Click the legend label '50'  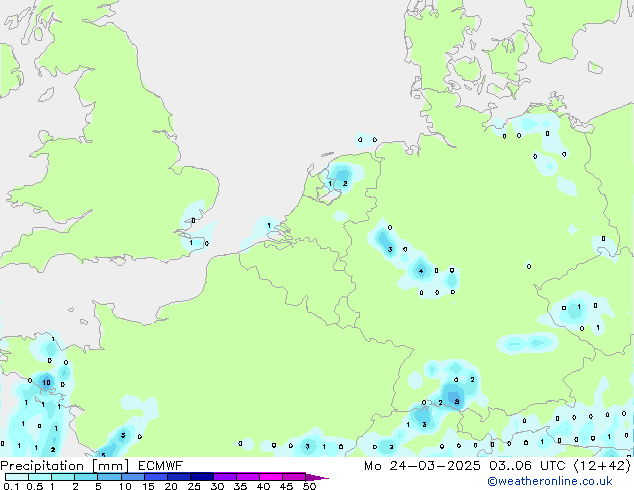(309, 486)
